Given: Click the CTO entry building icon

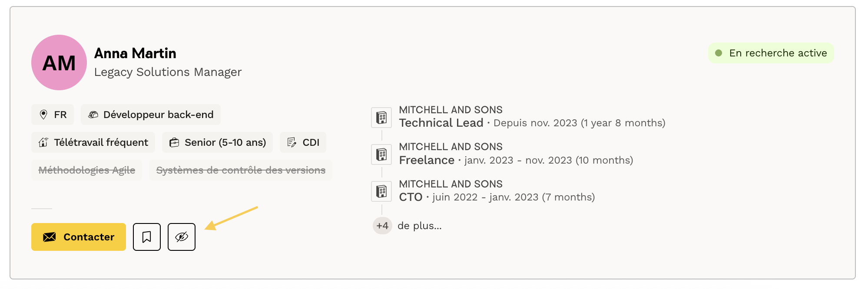Looking at the screenshot, I should [381, 191].
